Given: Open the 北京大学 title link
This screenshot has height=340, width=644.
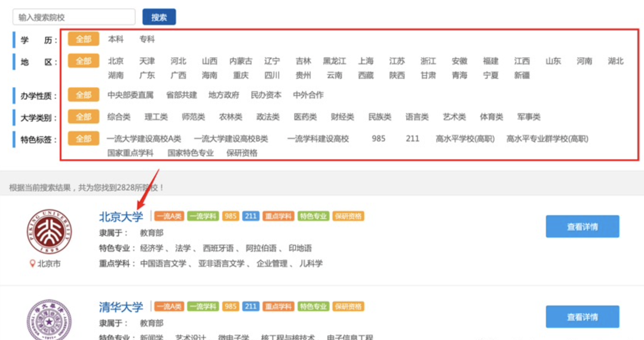Looking at the screenshot, I should coord(121,217).
